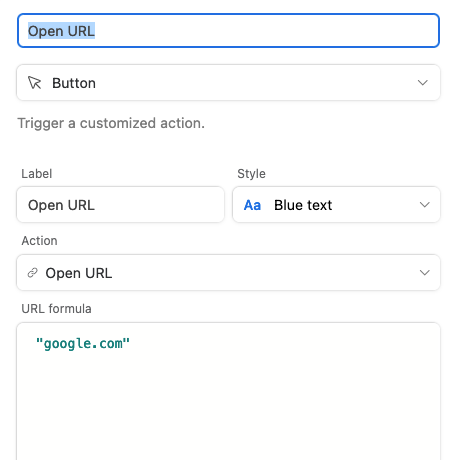Focus the Label text box containing Open URL
Viewport: 456px width, 460px height.
pos(120,205)
